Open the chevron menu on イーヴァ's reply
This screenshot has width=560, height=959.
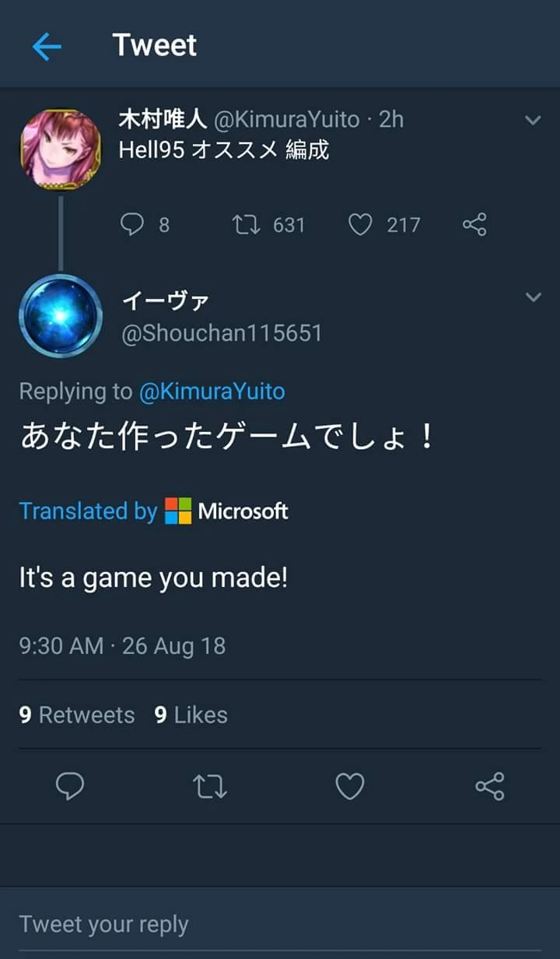point(533,297)
